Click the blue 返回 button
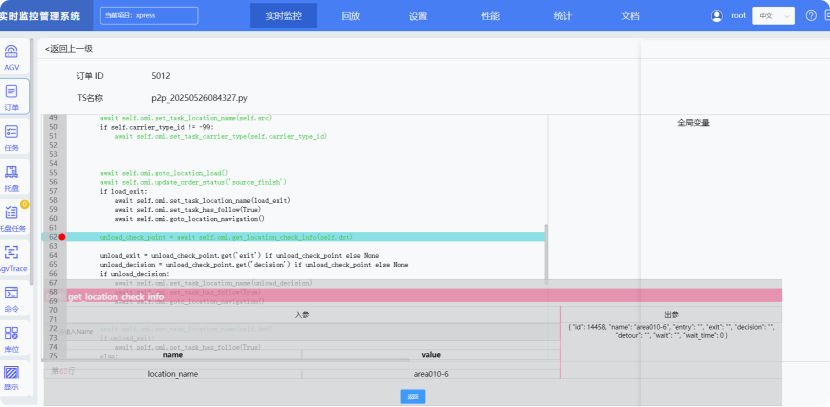Image resolution: width=830 pixels, height=407 pixels. [413, 396]
